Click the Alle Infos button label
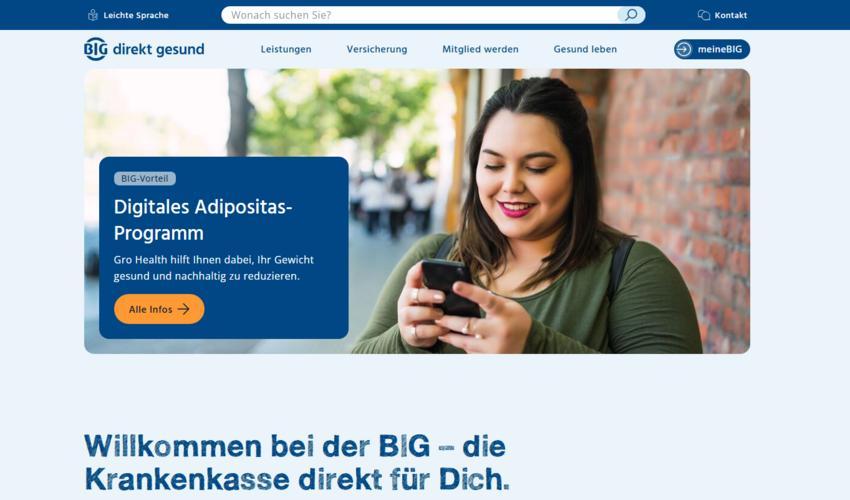 coord(150,309)
